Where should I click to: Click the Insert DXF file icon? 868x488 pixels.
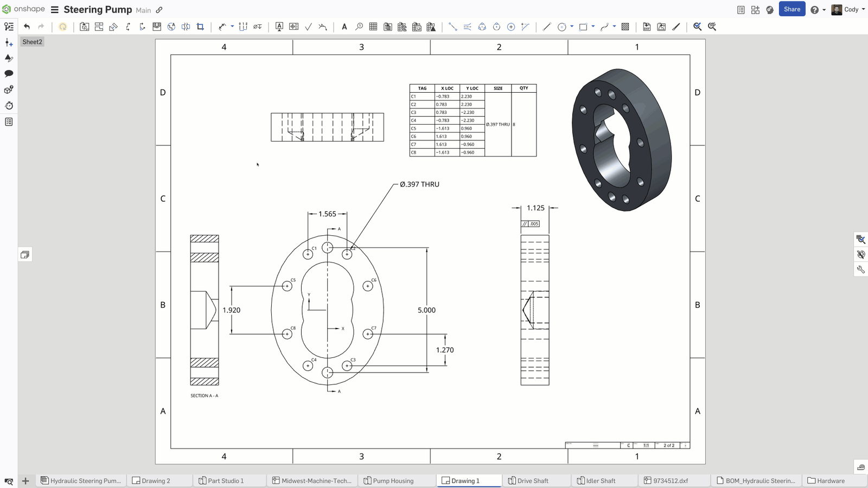point(647,27)
